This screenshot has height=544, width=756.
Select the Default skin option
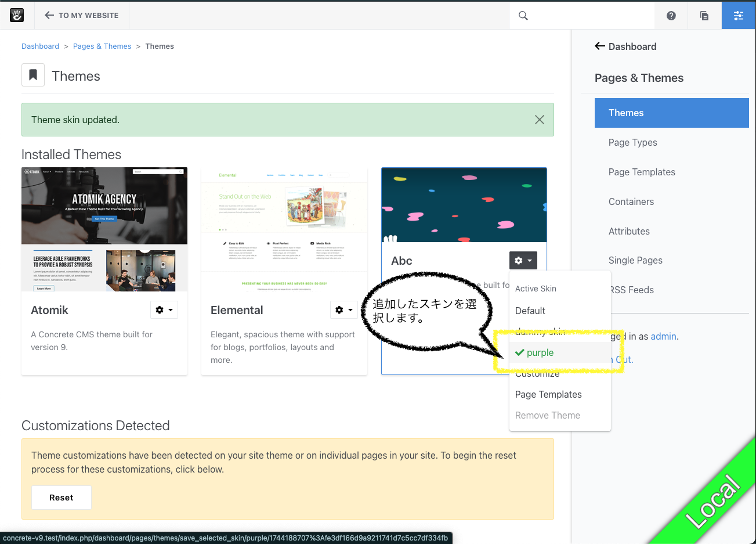click(530, 311)
